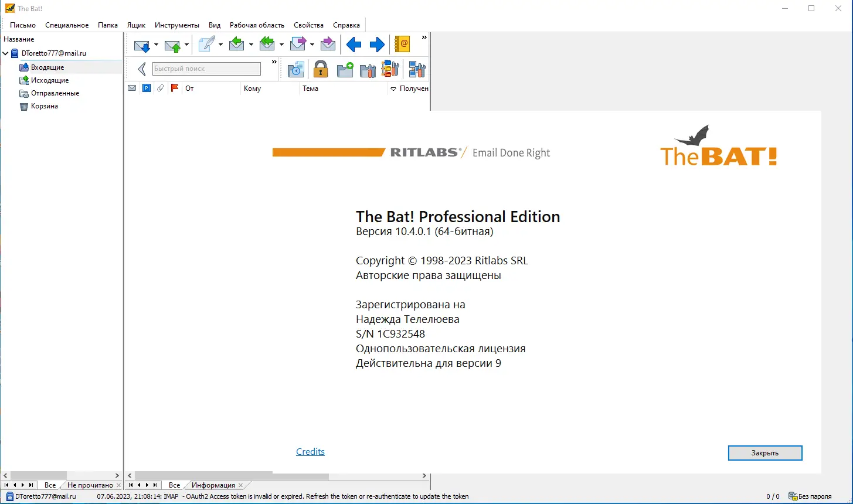
Task: Go to next message blue right arrow
Action: pos(377,45)
